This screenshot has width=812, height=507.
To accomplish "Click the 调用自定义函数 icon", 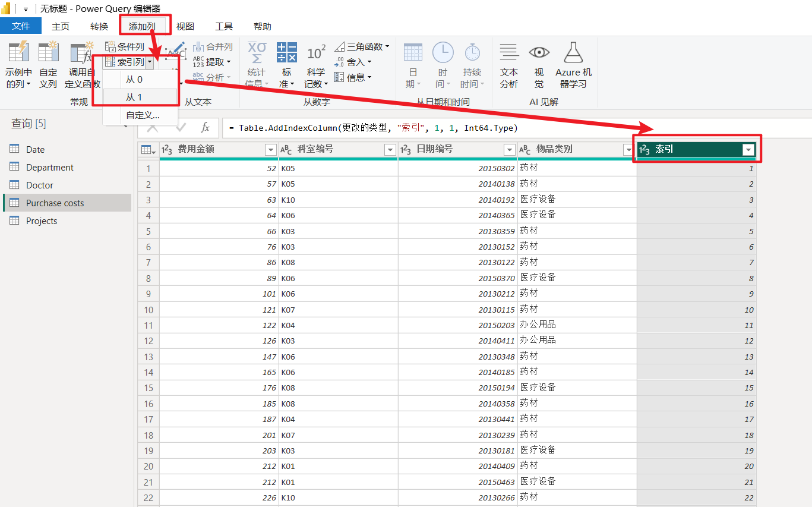I will (82, 52).
